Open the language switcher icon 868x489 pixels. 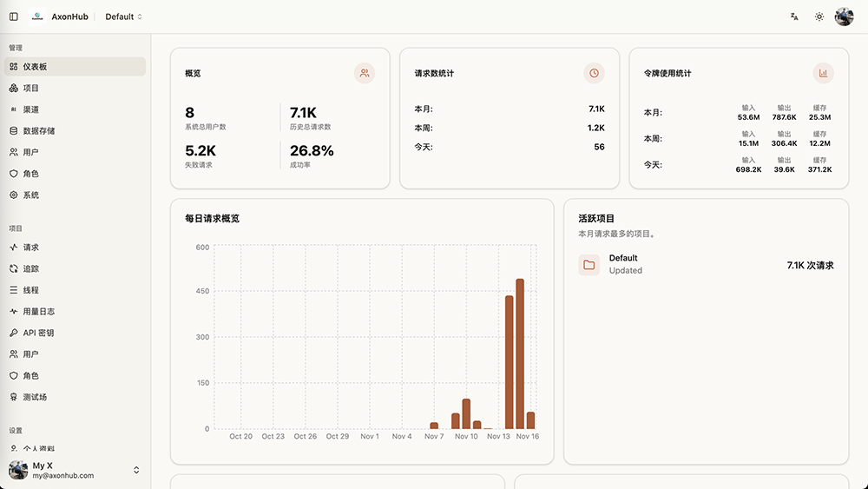pos(794,17)
